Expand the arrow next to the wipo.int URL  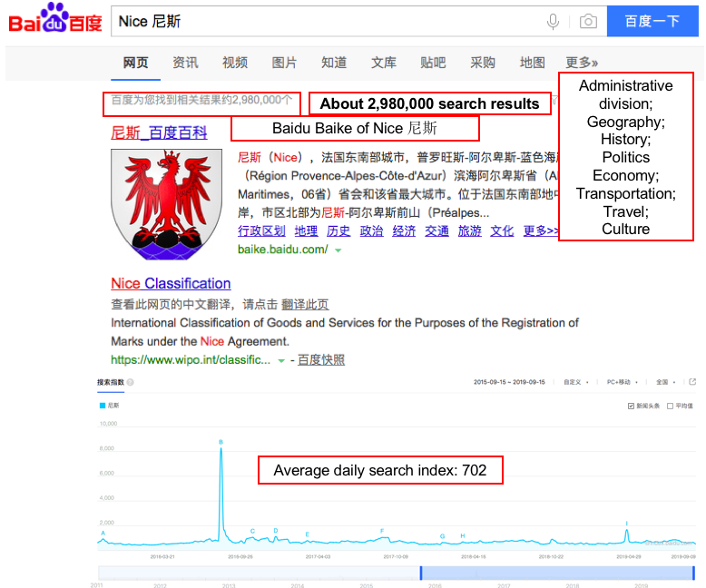coord(281,360)
